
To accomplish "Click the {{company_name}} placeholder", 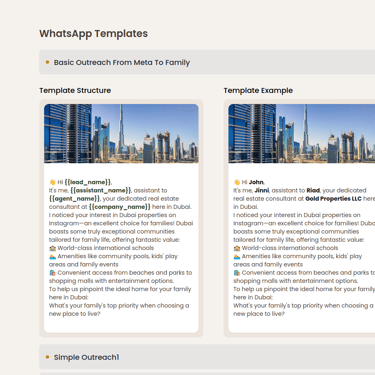I will click(120, 207).
